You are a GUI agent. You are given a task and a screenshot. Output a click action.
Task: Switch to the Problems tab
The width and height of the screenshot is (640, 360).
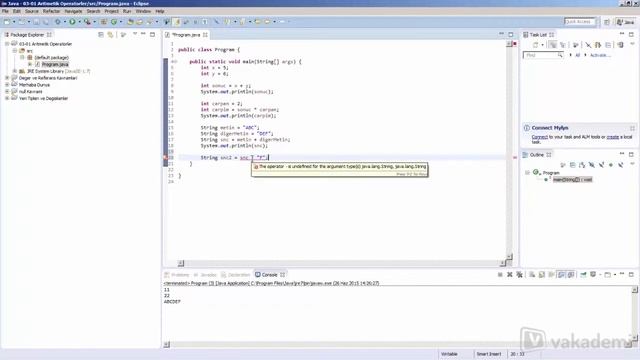tap(177, 275)
